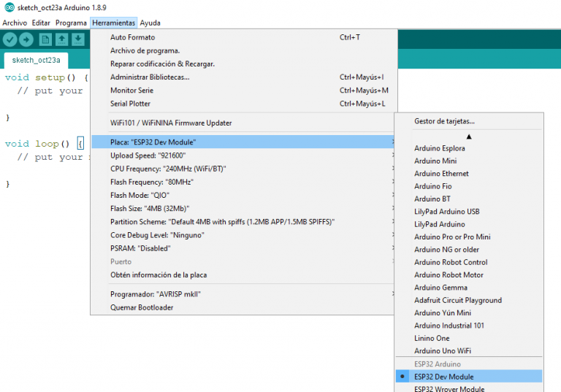
Task: Select the ESP32 Dev Module board
Action: [443, 377]
